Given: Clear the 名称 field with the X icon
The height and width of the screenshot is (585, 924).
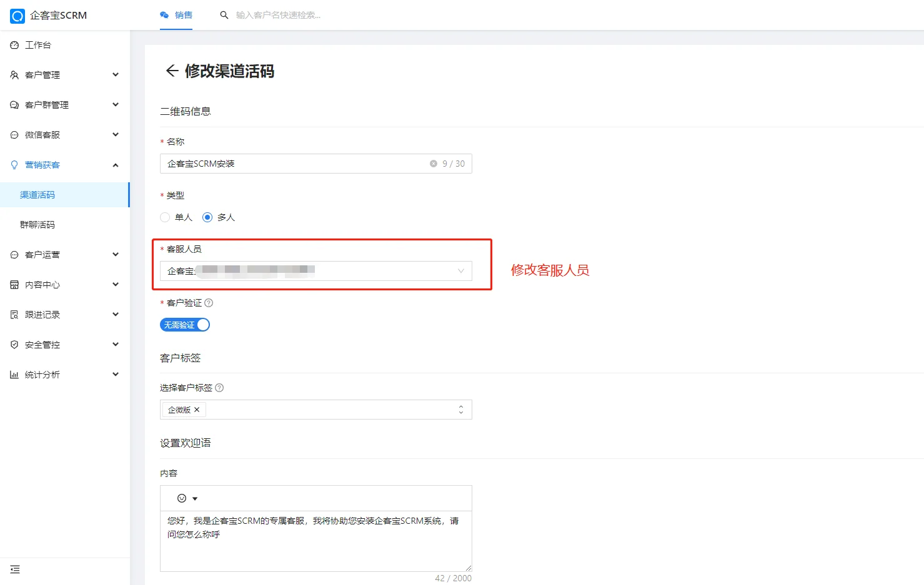Looking at the screenshot, I should 434,164.
